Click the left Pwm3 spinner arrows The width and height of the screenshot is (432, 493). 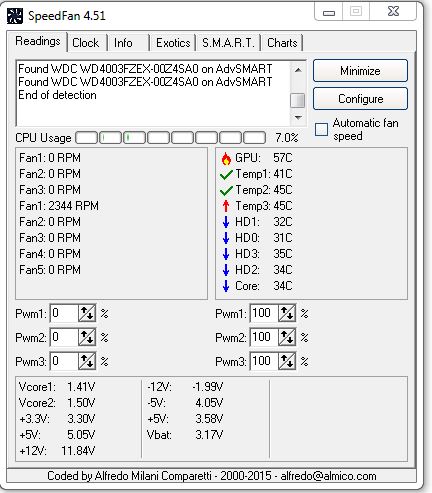point(87,361)
